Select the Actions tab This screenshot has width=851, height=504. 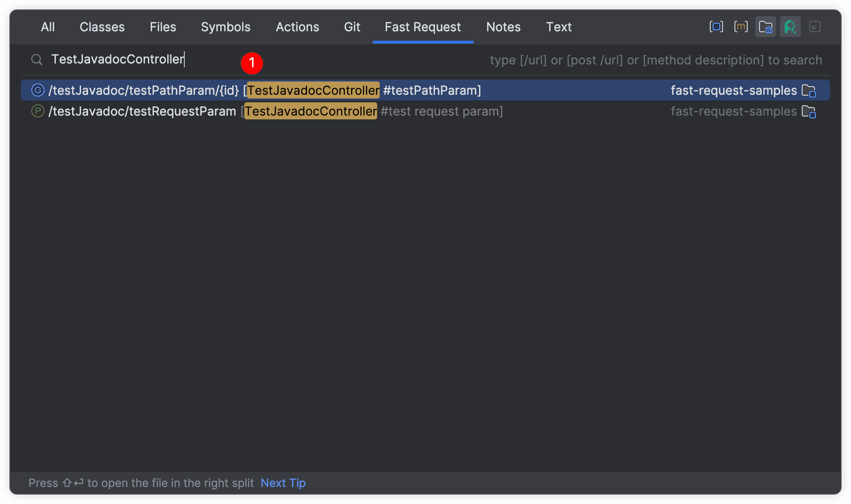point(297,27)
